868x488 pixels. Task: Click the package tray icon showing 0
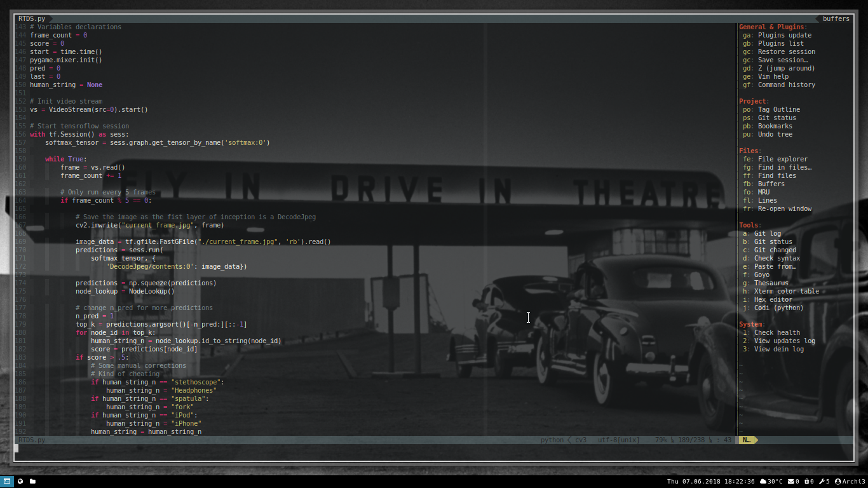pyautogui.click(x=808, y=481)
